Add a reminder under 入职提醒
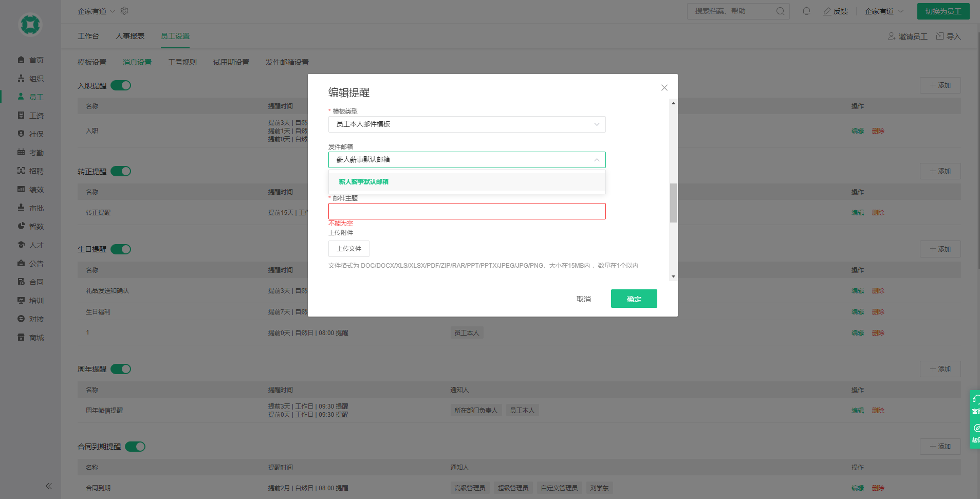The image size is (980, 499). click(940, 85)
